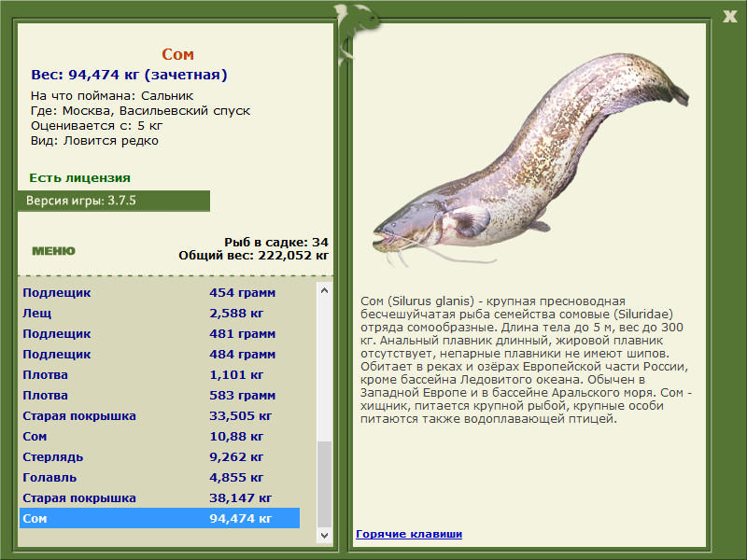Image resolution: width=747 pixels, height=560 pixels.
Task: Select the Старая покрышка 38,147 кг row
Action: (160, 497)
